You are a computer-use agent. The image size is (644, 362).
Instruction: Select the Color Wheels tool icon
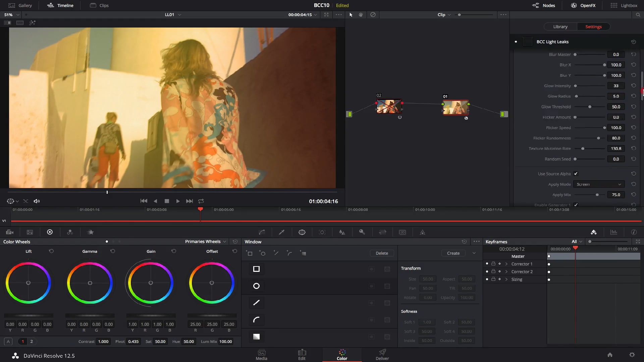point(50,232)
